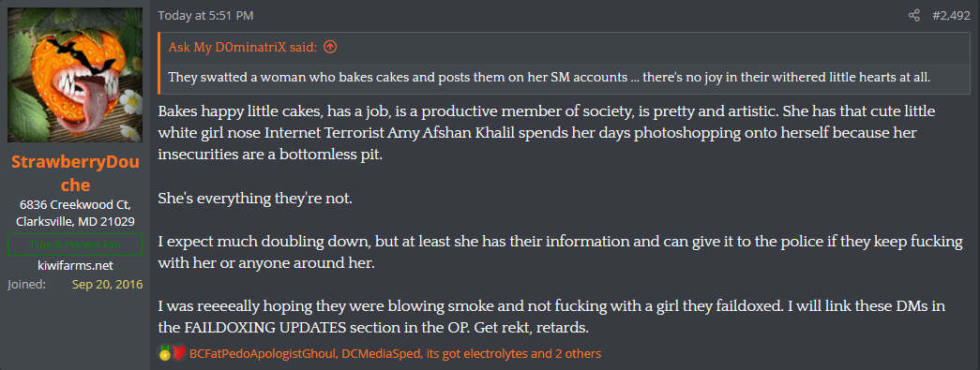Click the 'Today at 5:51 PM' timestamp
The width and height of the screenshot is (980, 370).
point(205,16)
